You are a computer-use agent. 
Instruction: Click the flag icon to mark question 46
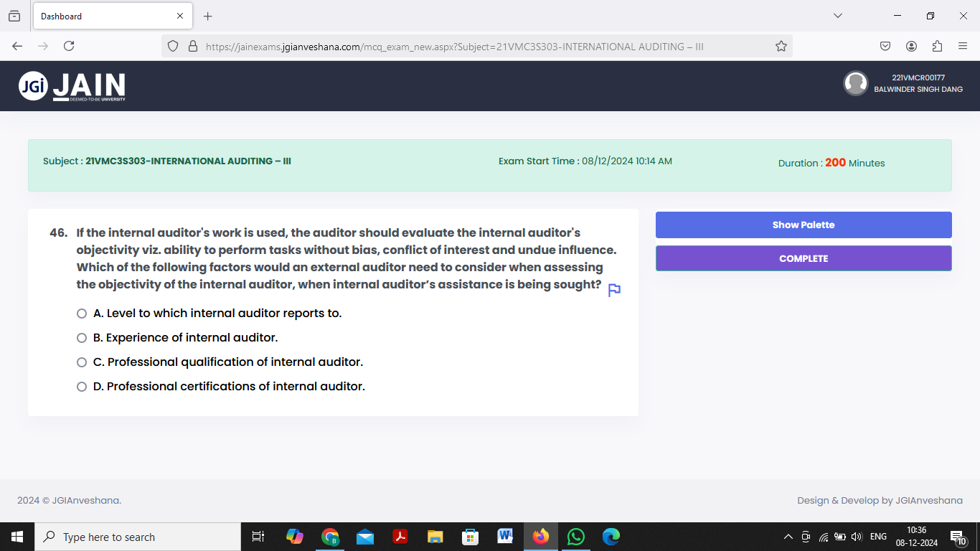pos(613,290)
